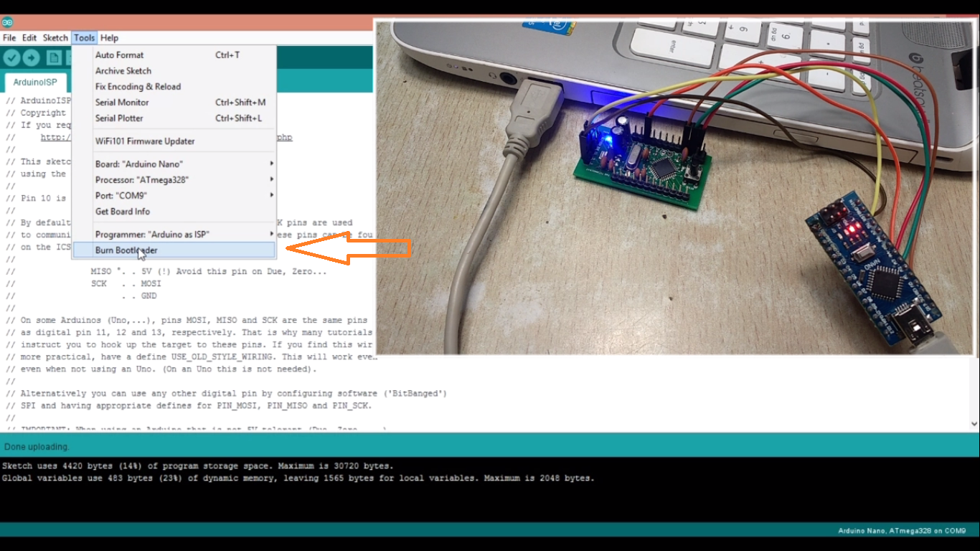
Task: Open the Serial Monitor
Action: click(x=122, y=102)
